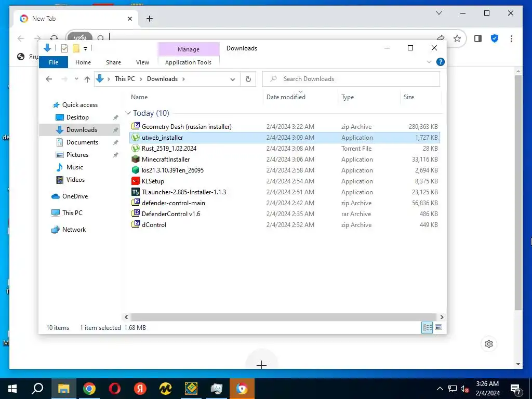Show hidden system tray icons
This screenshot has height=399, width=532.
[x=440, y=389]
